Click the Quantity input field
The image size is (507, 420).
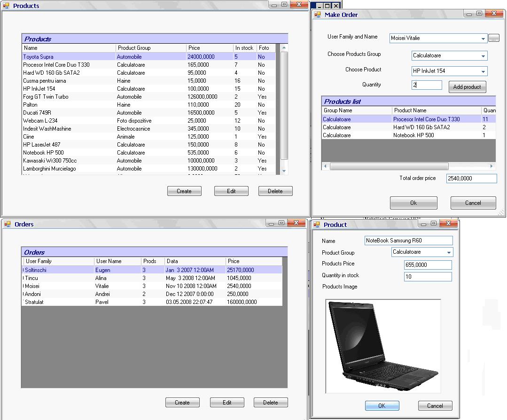[426, 85]
